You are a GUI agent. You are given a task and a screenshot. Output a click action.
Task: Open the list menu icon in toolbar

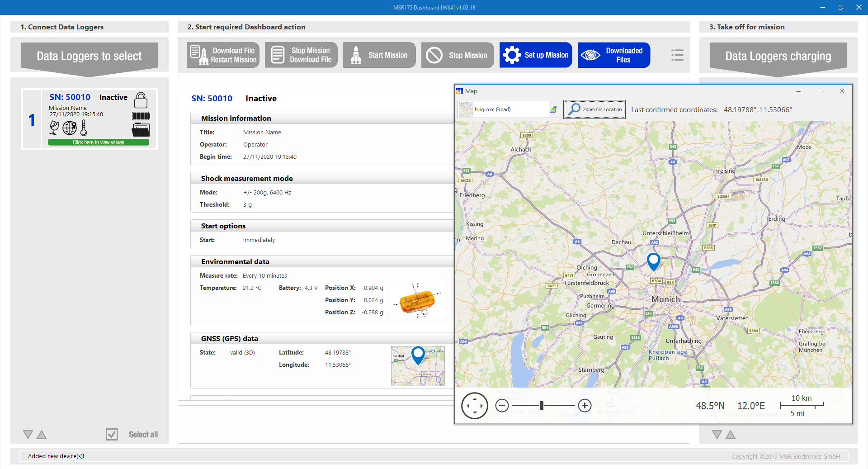677,55
